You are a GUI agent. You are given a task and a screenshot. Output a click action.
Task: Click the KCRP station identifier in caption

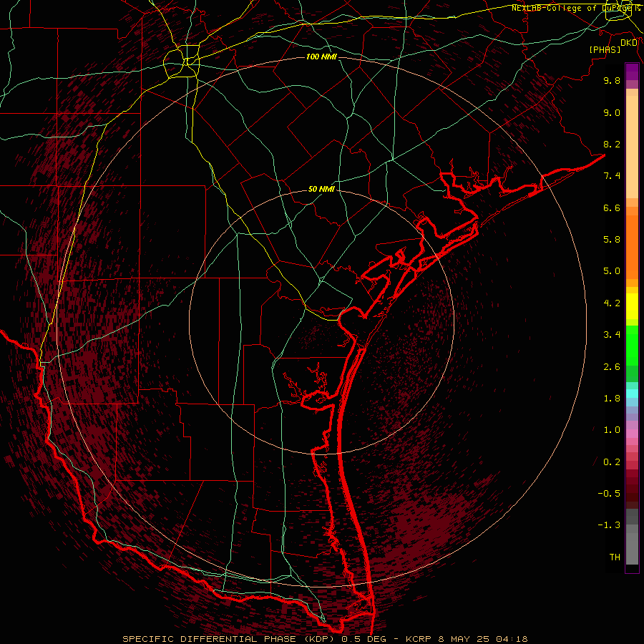(x=420, y=639)
